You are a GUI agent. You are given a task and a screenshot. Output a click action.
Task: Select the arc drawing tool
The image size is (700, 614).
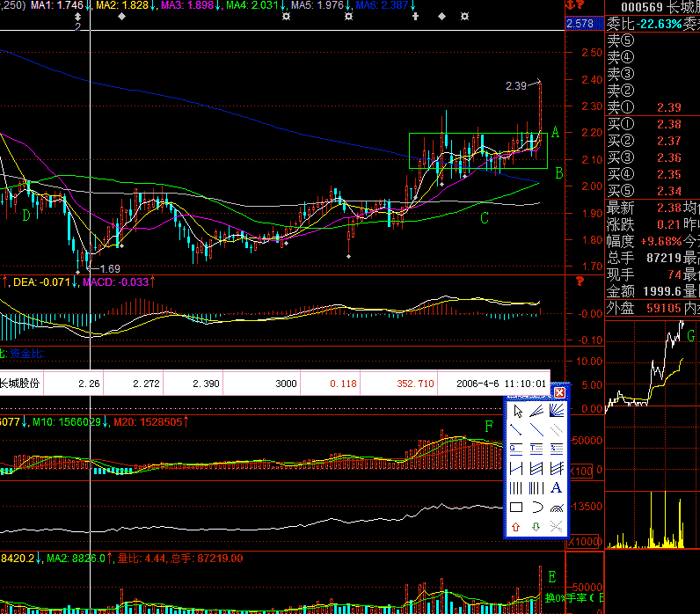[536, 507]
